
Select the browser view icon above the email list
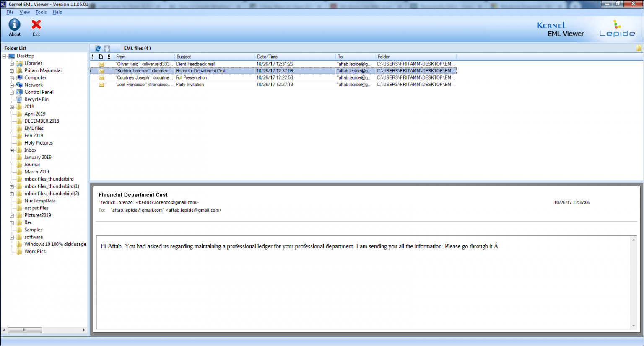click(98, 48)
